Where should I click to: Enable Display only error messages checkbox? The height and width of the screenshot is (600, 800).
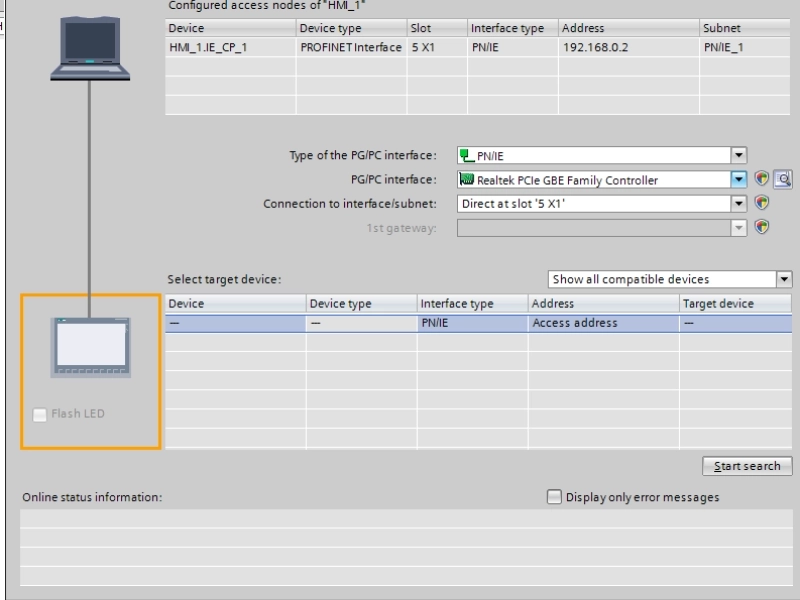pyautogui.click(x=554, y=497)
